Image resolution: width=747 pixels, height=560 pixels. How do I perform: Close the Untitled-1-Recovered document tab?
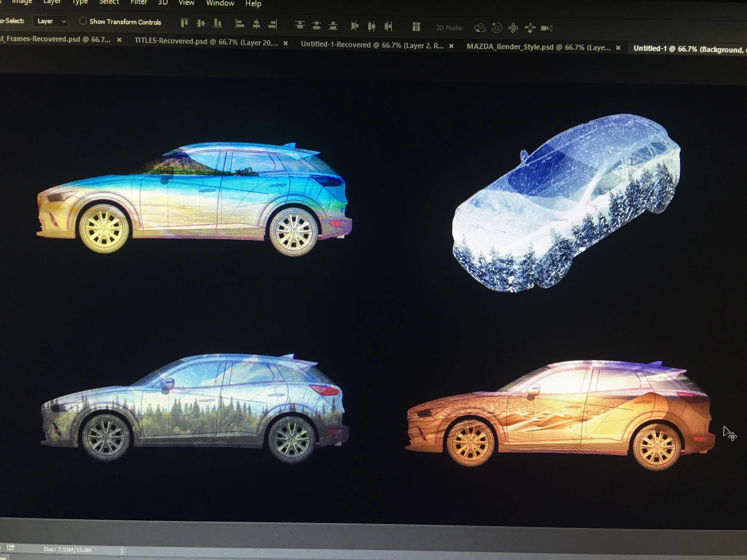(451, 46)
